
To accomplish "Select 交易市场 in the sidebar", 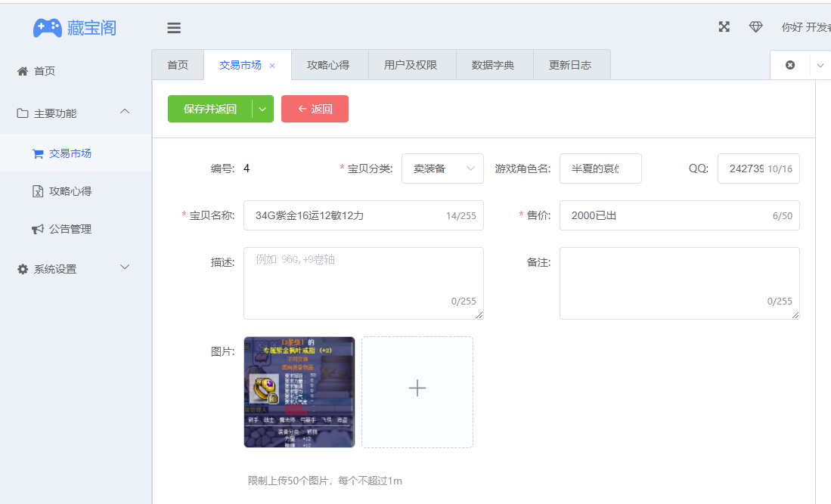I will pos(76,153).
